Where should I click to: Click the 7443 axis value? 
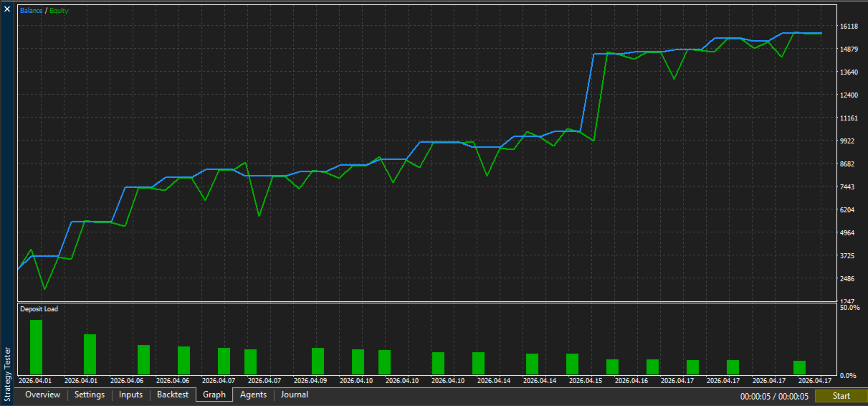point(849,187)
